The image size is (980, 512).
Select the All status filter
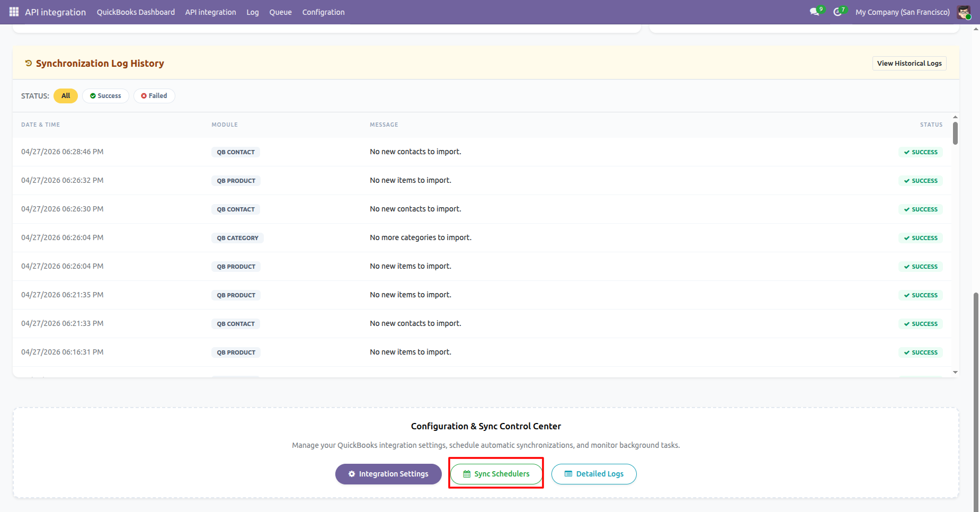coord(66,96)
